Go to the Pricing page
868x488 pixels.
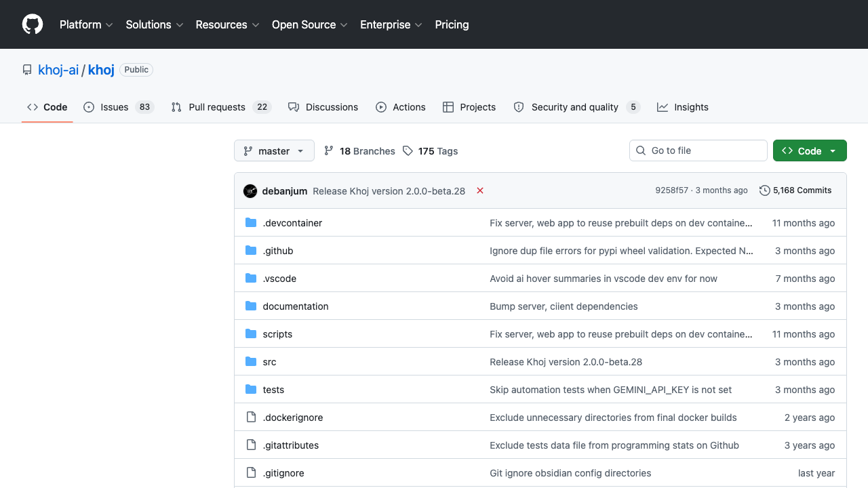click(x=452, y=24)
